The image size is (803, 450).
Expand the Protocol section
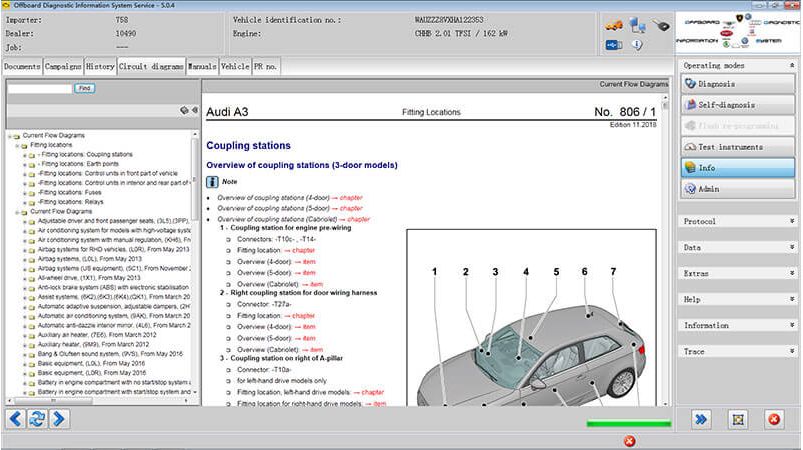[737, 221]
